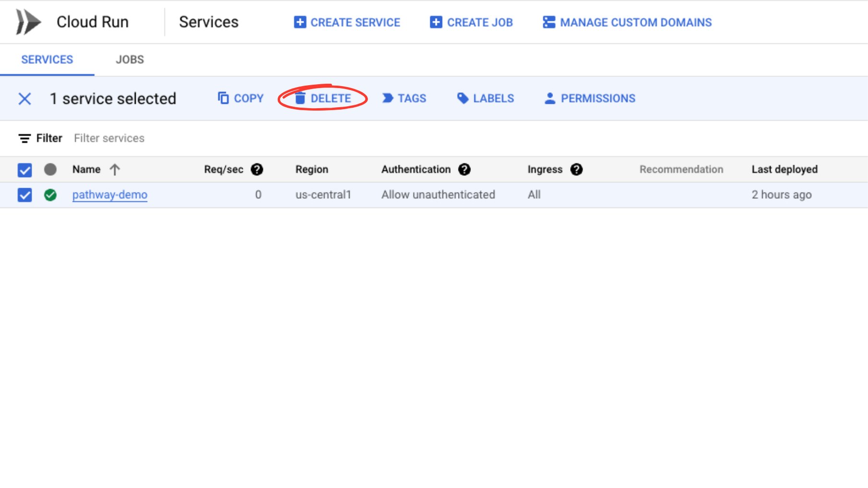Sort by Name using the arrow
Screen dimensions: 868x488
tap(115, 170)
